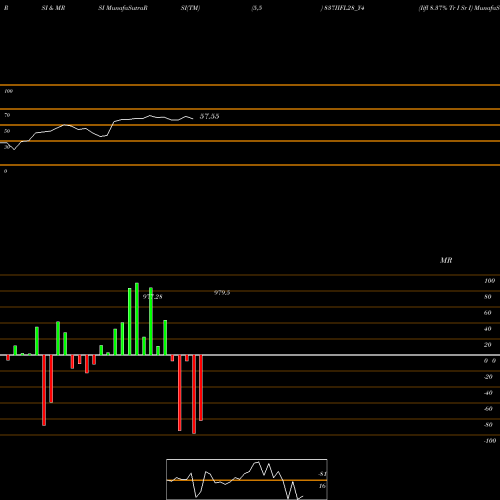The height and width of the screenshot is (500, 500).
Task: Click the 977.28 price label
Action: [153, 297]
